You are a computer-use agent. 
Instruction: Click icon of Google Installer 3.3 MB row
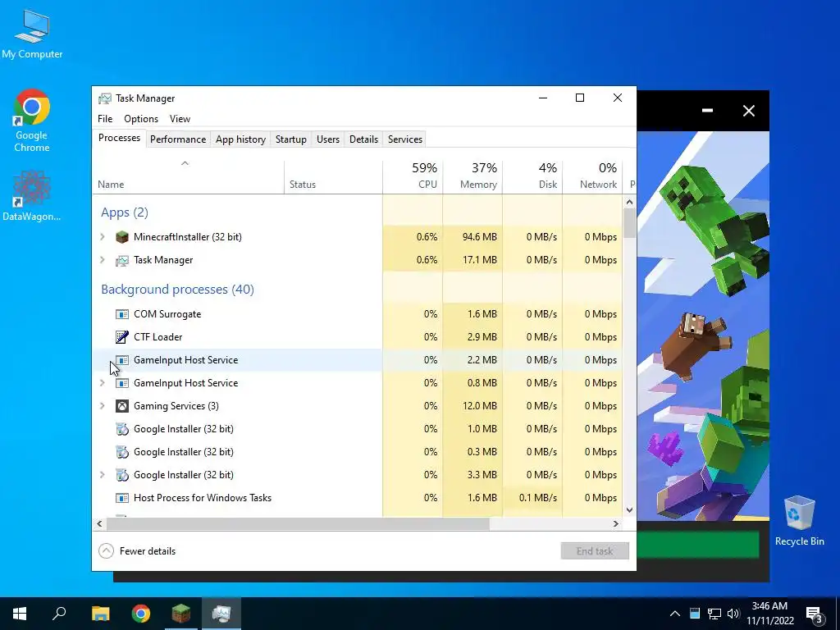(x=122, y=475)
